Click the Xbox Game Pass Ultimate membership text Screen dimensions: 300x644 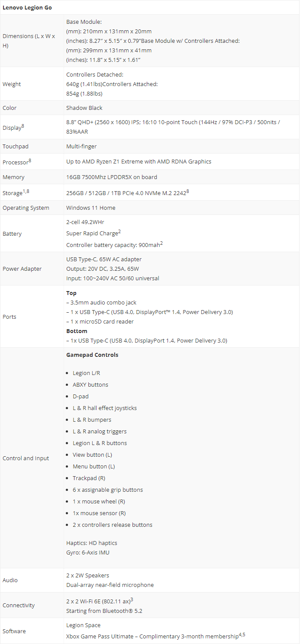pyautogui.click(x=156, y=636)
